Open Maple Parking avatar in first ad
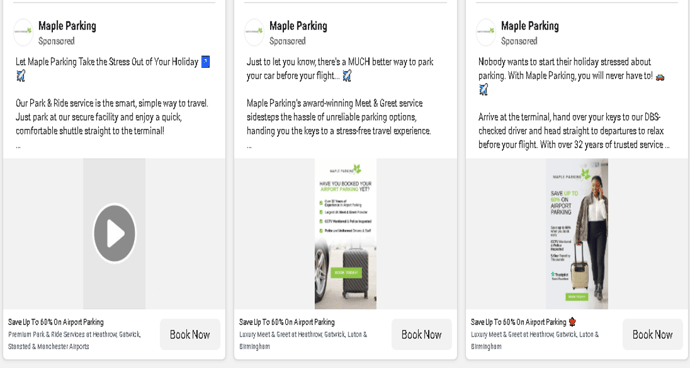Screen dimensions: 690x368 coord(23,32)
